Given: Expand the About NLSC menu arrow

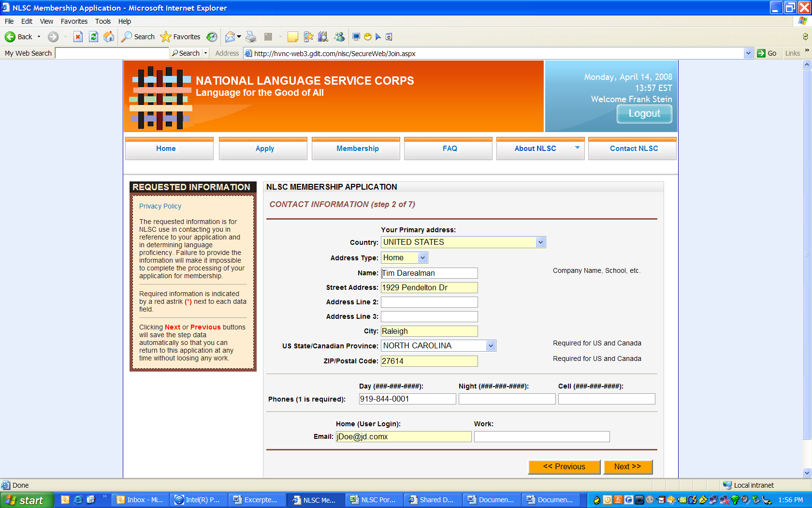Looking at the screenshot, I should [x=577, y=148].
